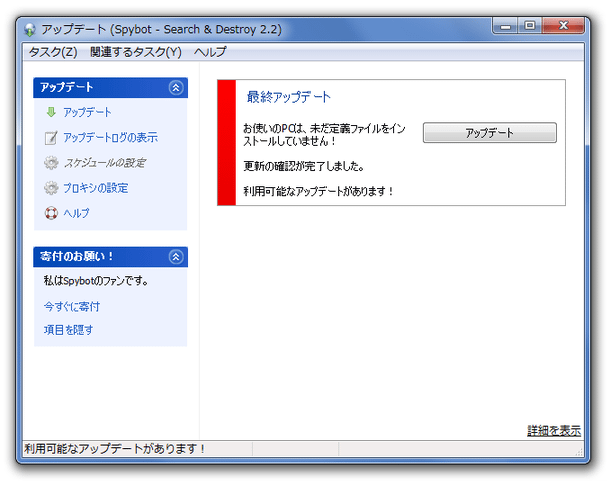Click the window resize grip
610x486 pixels.
tap(579, 451)
